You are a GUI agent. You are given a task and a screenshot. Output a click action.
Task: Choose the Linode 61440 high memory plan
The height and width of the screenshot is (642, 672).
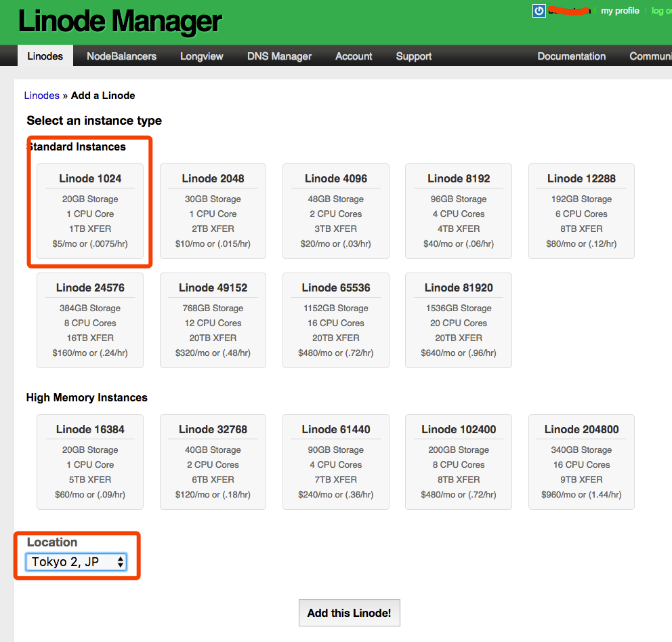335,462
